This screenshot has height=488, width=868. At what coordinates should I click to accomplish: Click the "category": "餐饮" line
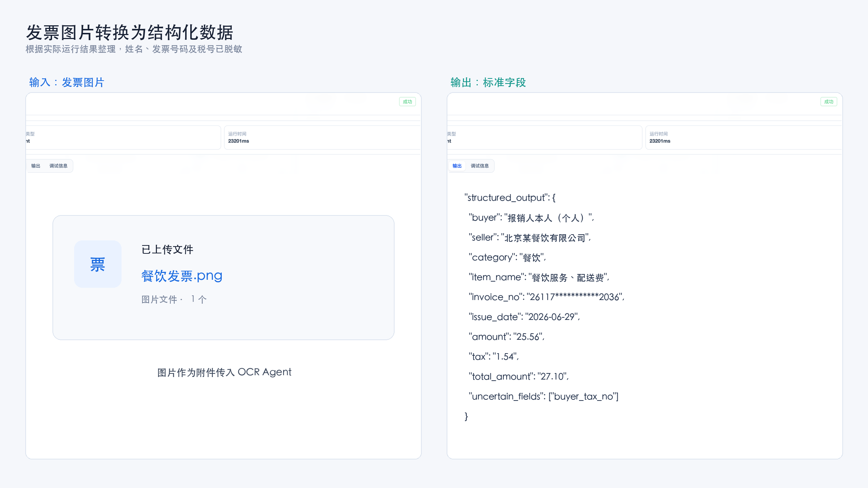click(507, 257)
